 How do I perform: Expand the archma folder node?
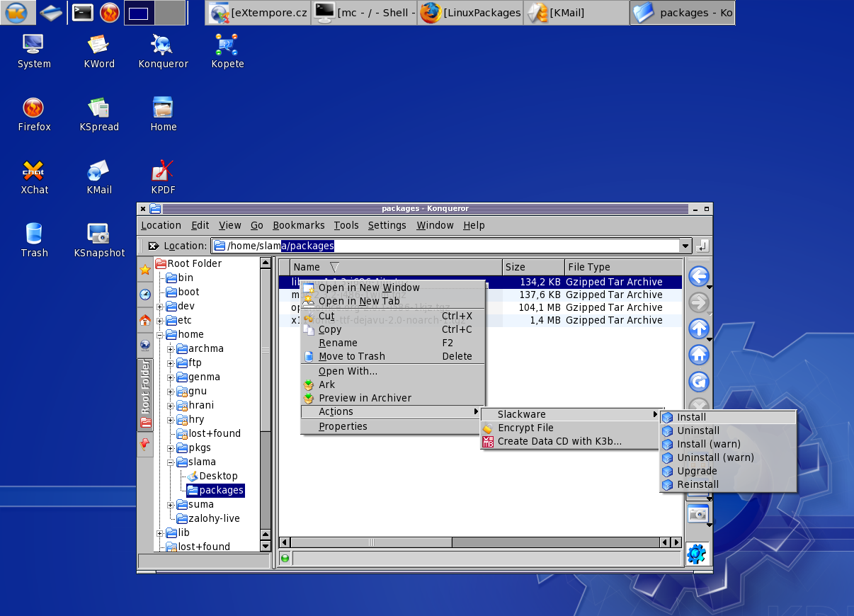tap(171, 349)
